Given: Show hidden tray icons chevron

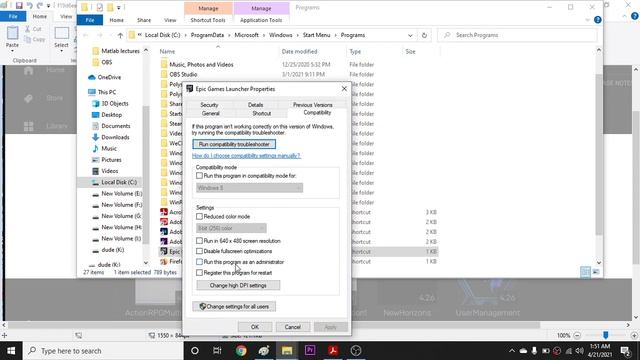Looking at the screenshot, I should (x=511, y=351).
